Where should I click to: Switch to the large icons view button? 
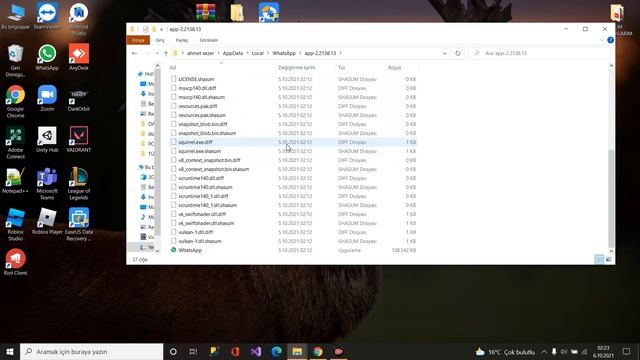[x=608, y=259]
